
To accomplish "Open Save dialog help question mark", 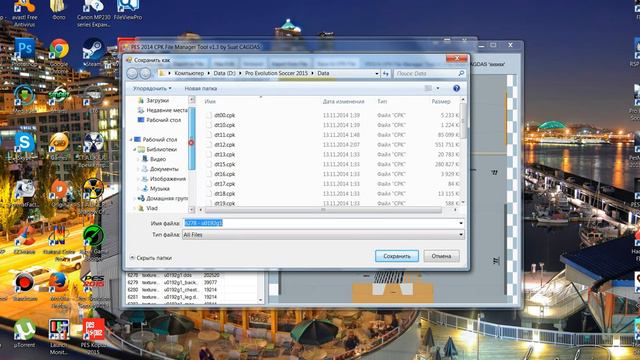I will (x=456, y=88).
